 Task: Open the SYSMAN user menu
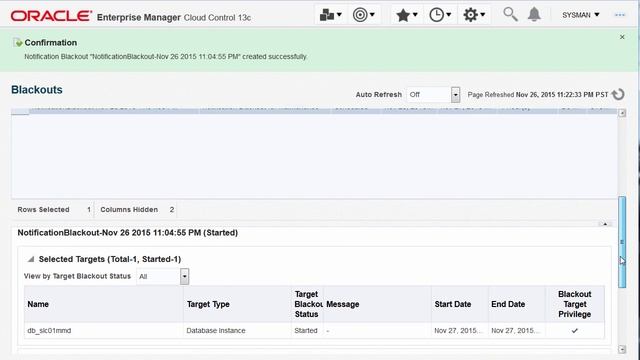click(x=580, y=15)
